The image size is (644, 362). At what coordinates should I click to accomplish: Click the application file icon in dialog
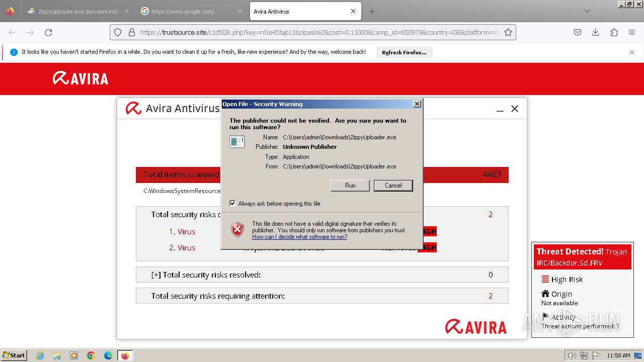237,142
